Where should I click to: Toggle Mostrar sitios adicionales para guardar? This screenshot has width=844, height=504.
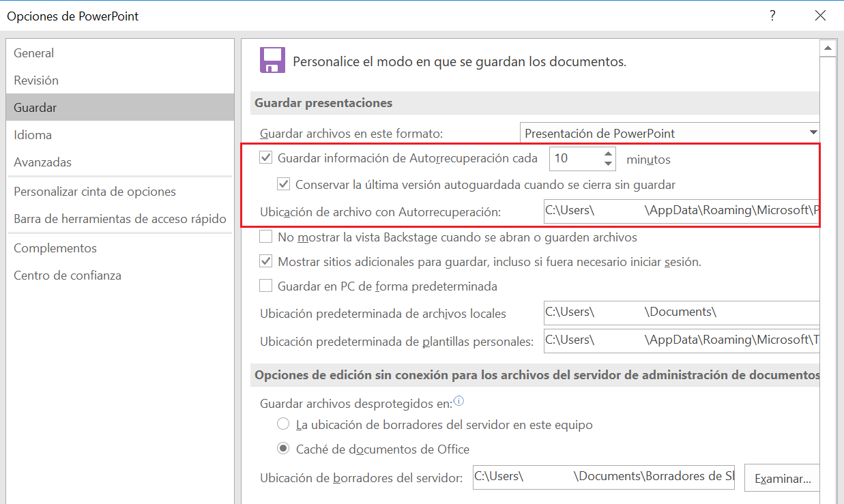tap(266, 261)
